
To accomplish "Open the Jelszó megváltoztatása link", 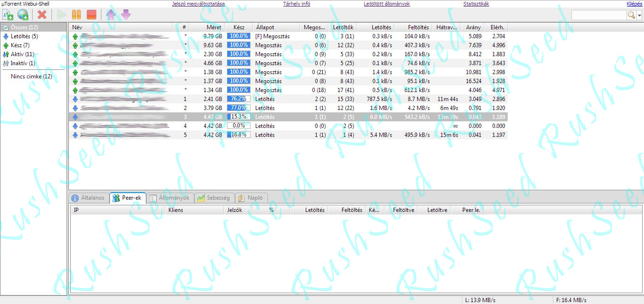I will point(198,4).
